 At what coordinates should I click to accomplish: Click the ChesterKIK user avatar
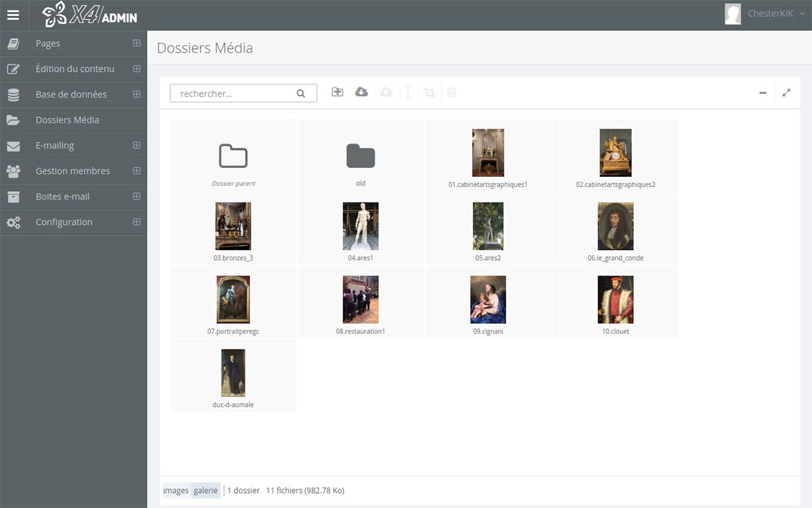pos(733,14)
